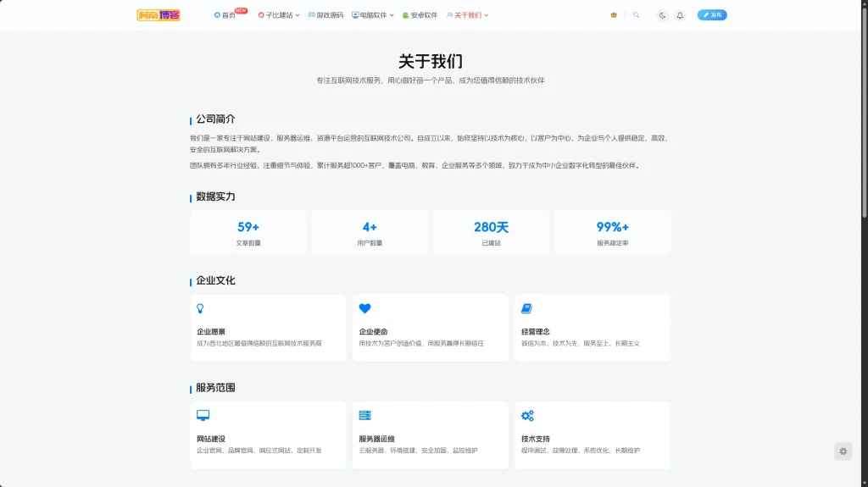Open the search magnifier icon

coord(636,15)
